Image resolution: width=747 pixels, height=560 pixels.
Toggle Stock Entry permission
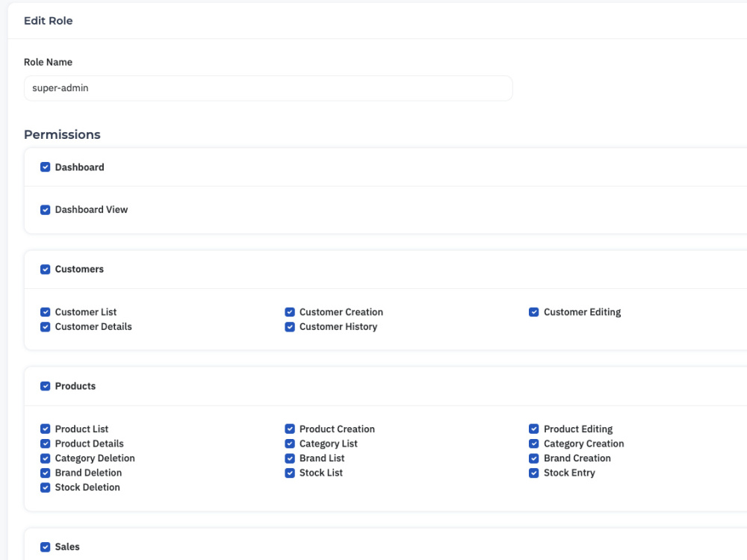tap(533, 473)
